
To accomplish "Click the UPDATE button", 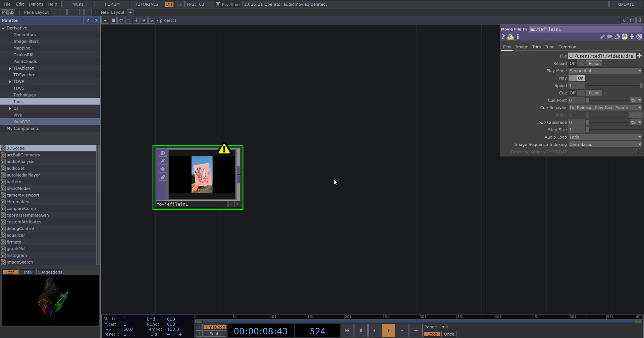I will click(626, 4).
